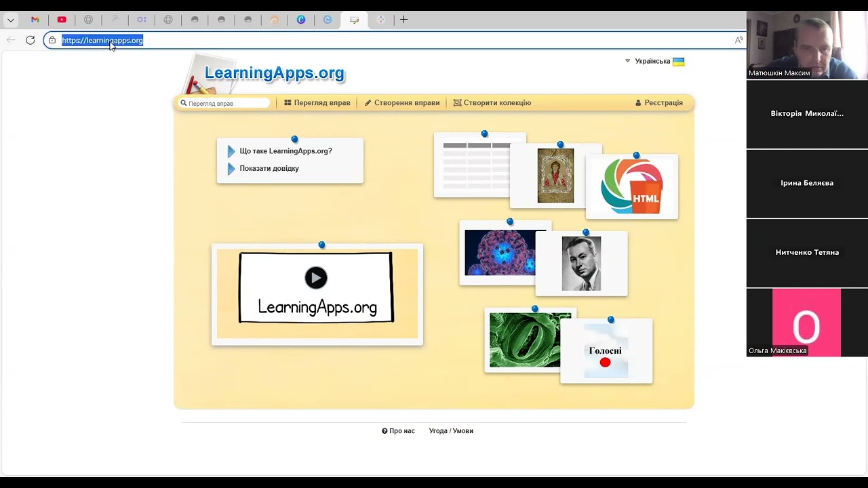
Task: Open the Голосні example thumbnail
Action: 606,350
